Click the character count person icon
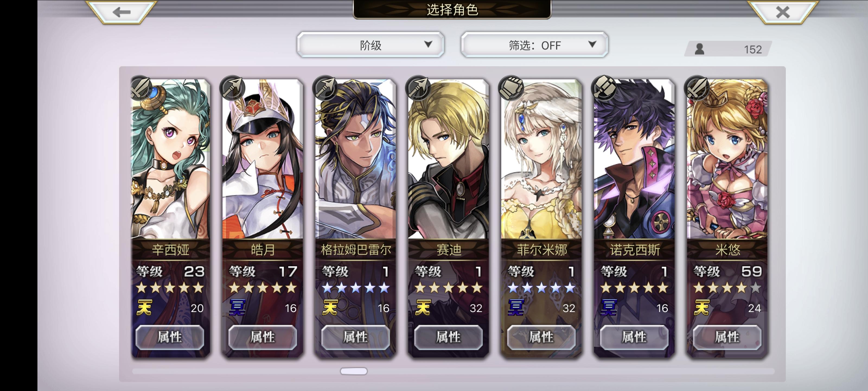This screenshot has width=868, height=391. 700,49
